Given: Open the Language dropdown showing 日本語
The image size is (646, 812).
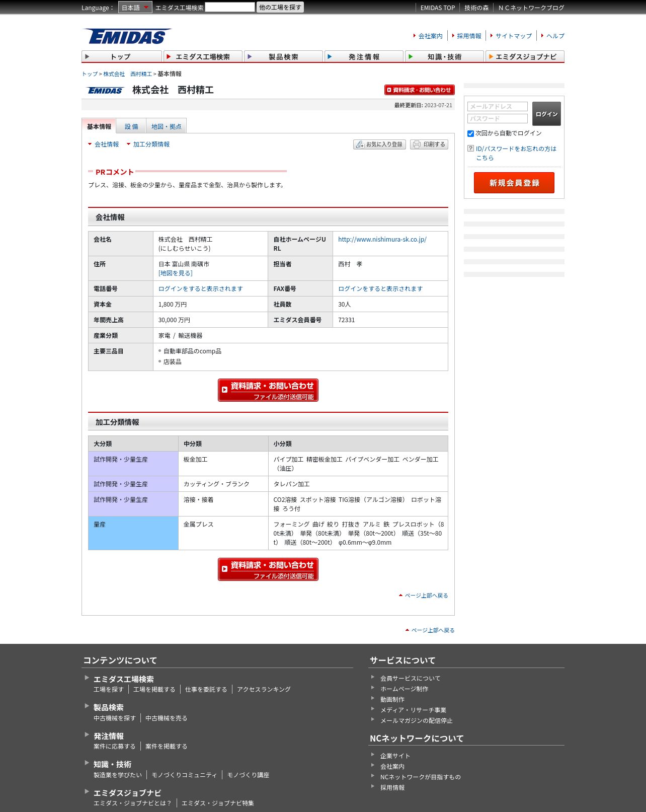Looking at the screenshot, I should [135, 8].
